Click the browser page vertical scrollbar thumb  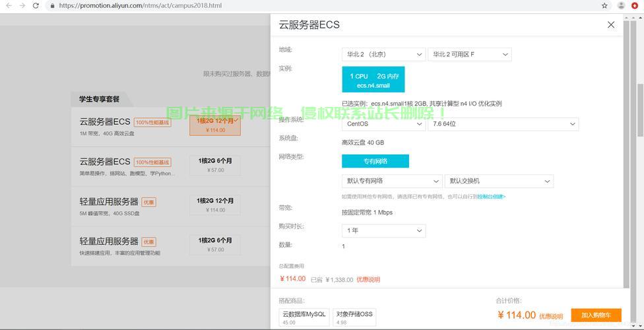640,110
